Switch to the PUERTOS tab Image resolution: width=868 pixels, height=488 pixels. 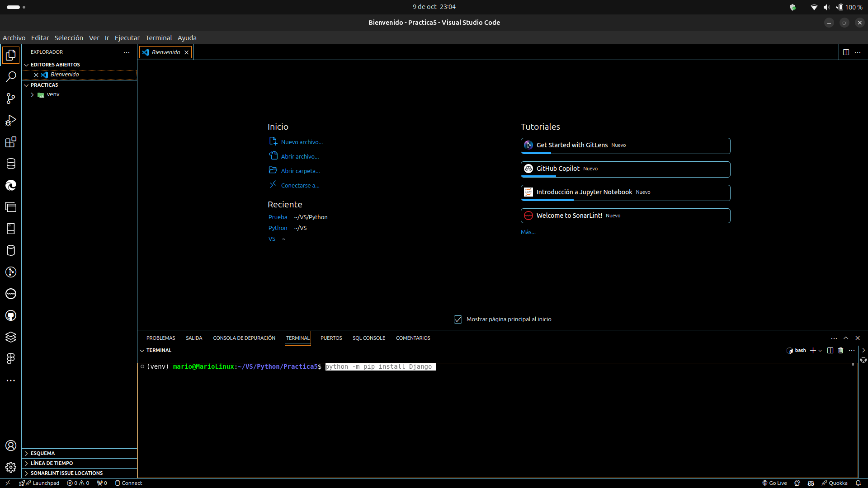[331, 338]
